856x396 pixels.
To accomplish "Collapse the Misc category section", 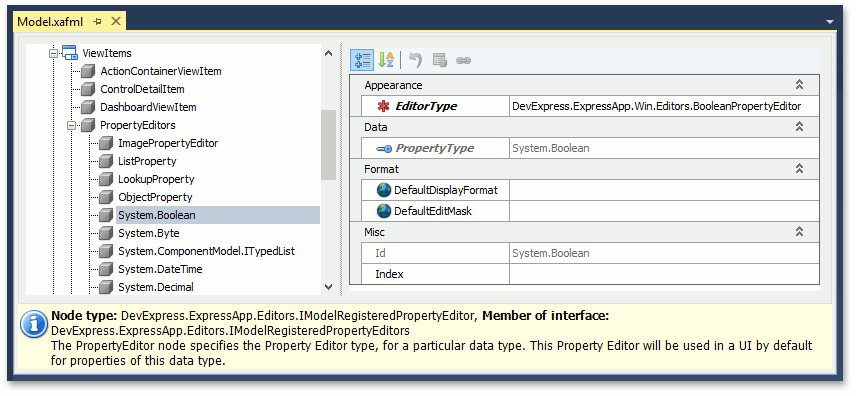I will (799, 232).
